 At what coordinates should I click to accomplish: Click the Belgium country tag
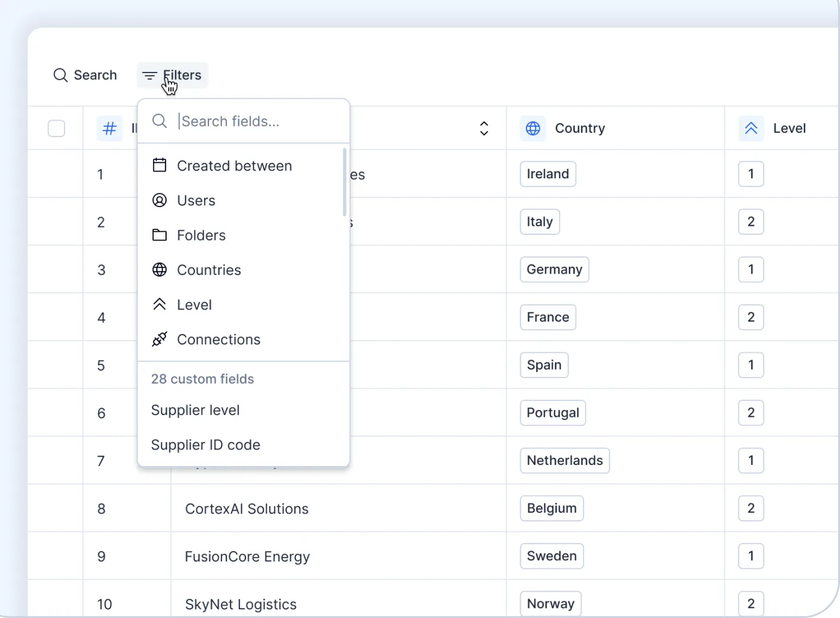[552, 509]
